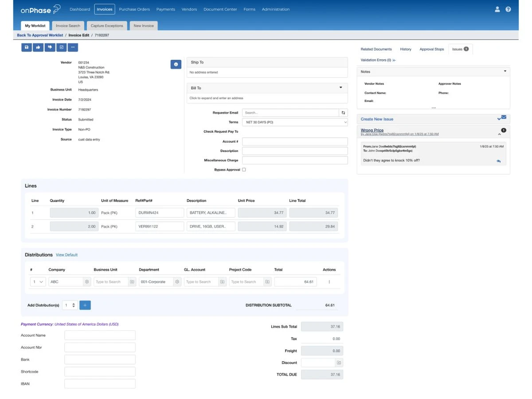Collapse the Wrong Price issue thread
Screen dimensions: 532x399
coord(499,134)
